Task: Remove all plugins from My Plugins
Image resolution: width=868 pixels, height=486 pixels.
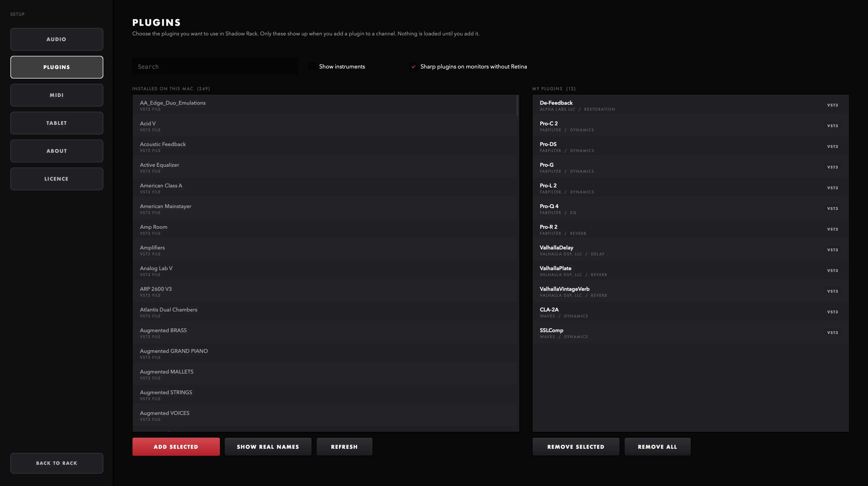Action: click(657, 446)
